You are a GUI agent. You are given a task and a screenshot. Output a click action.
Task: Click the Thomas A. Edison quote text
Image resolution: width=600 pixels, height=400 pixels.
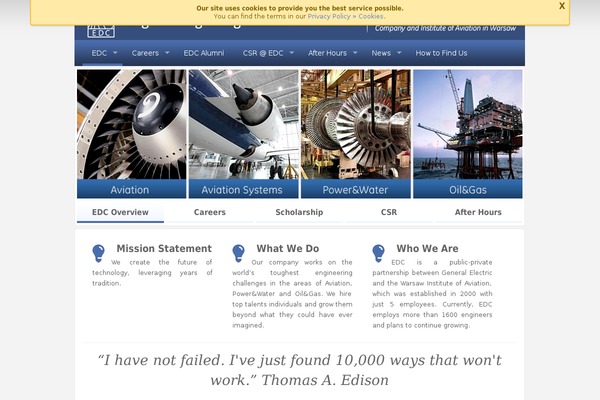pyautogui.click(x=300, y=370)
